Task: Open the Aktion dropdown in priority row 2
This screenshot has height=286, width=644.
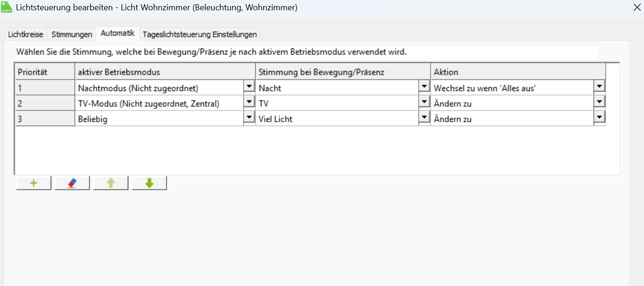Action: [599, 102]
